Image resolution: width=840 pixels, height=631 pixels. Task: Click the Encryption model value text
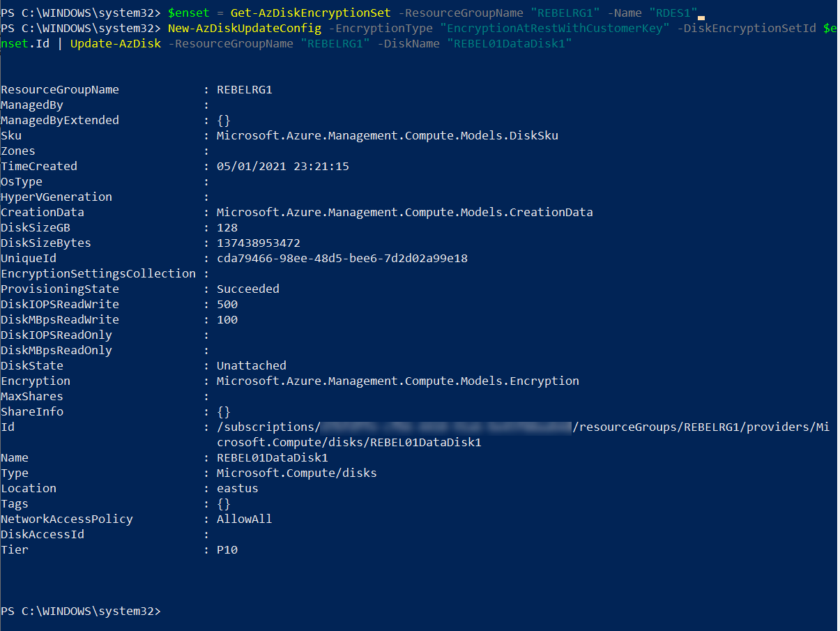click(398, 381)
